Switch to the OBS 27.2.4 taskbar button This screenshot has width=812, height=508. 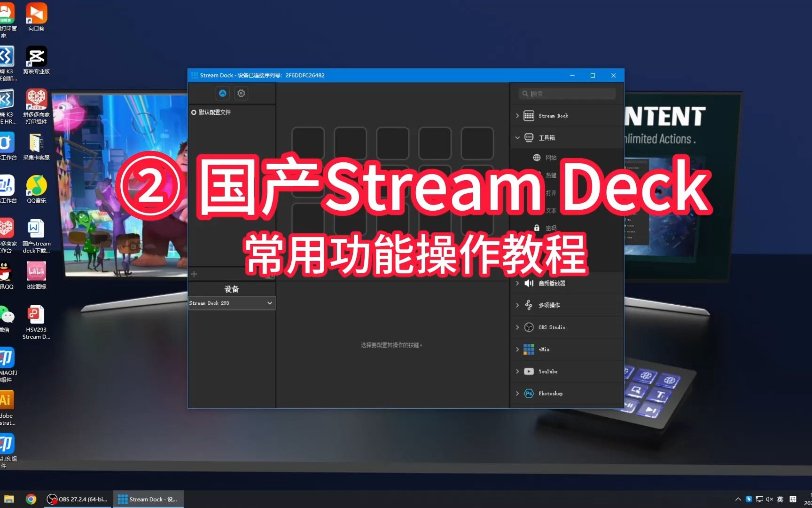click(x=78, y=499)
